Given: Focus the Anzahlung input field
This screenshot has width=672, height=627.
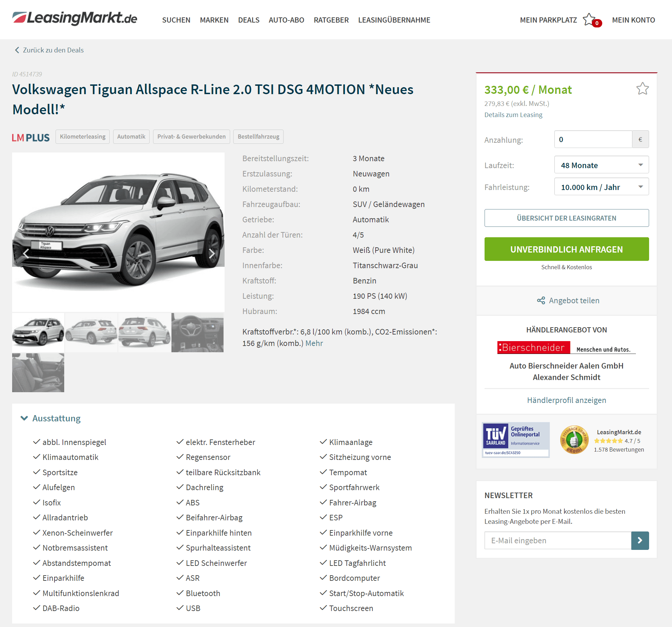Looking at the screenshot, I should tap(593, 139).
